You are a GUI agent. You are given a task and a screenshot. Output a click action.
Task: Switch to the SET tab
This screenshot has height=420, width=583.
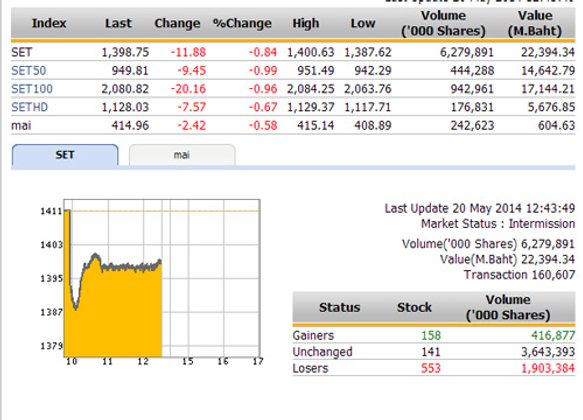[65, 155]
